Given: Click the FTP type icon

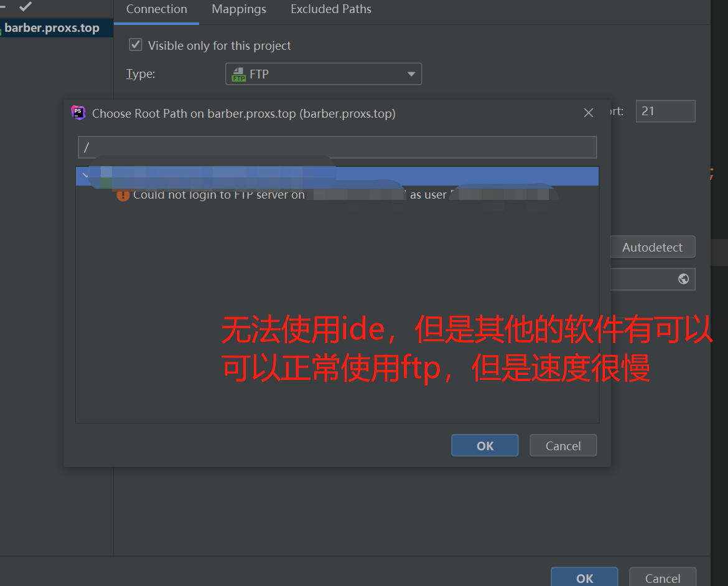Looking at the screenshot, I should click(x=239, y=74).
